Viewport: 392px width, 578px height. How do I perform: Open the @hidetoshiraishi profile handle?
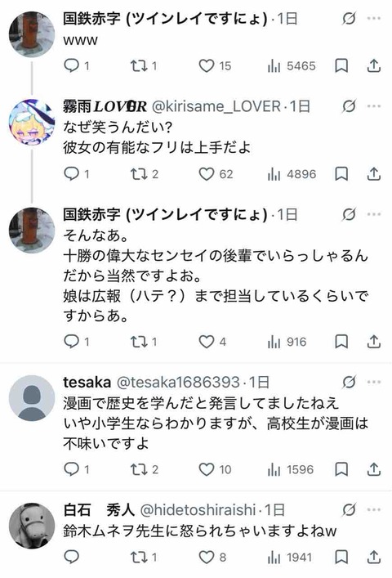tap(198, 510)
